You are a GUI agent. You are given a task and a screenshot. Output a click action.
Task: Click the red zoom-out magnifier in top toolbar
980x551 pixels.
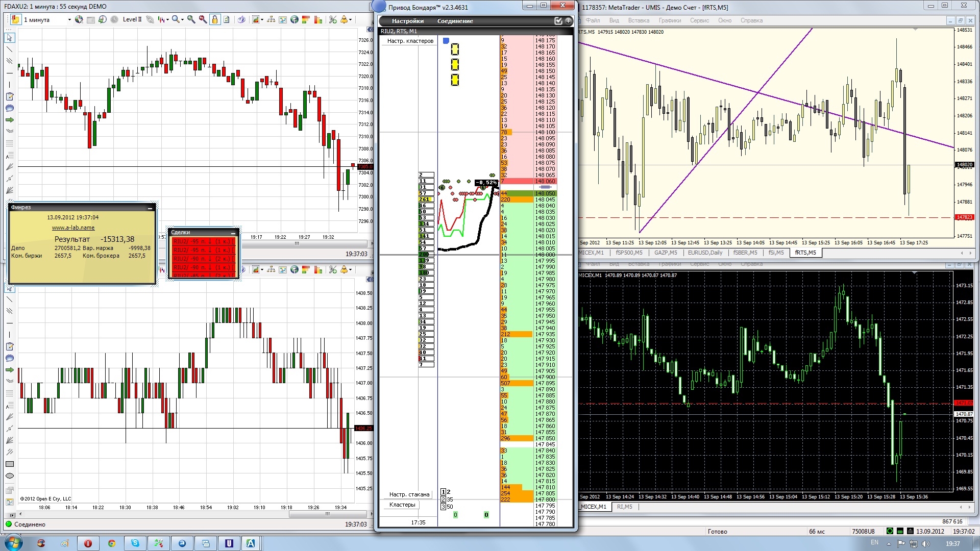pos(203,19)
